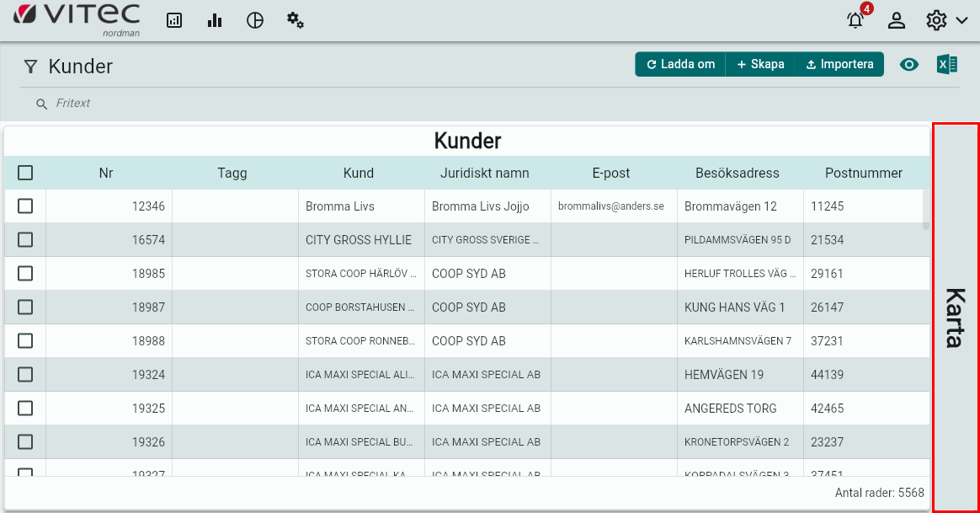
Task: Open the user profile icon
Action: click(x=897, y=20)
